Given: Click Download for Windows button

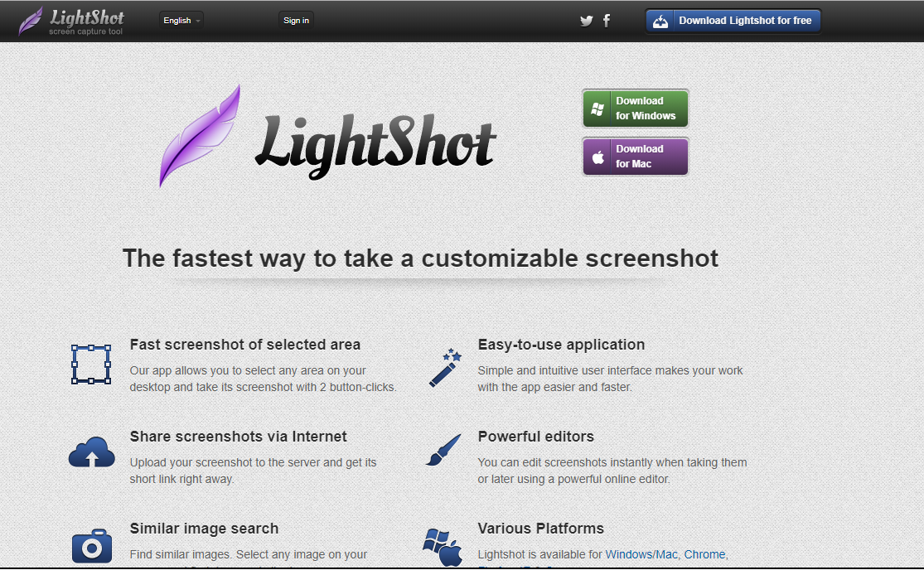Looking at the screenshot, I should (636, 109).
